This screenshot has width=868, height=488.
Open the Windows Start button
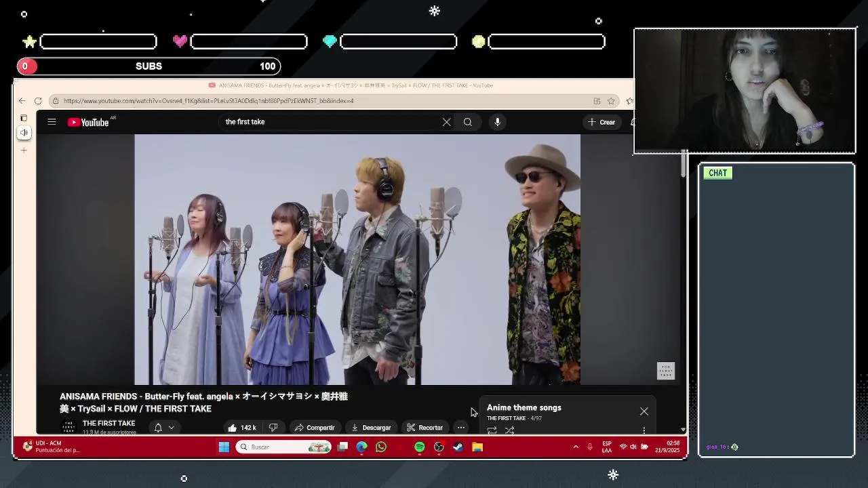(224, 447)
